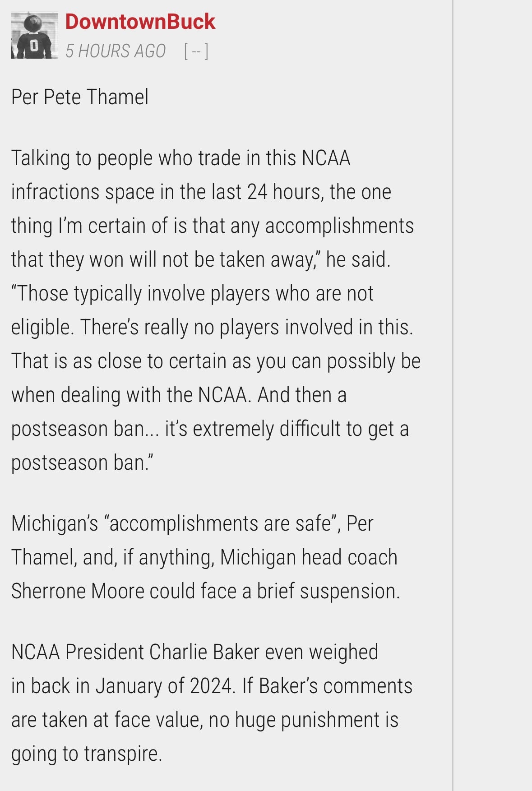Collapse the comment using the [--] toggle
Screen dimensions: 532x791
196,51
